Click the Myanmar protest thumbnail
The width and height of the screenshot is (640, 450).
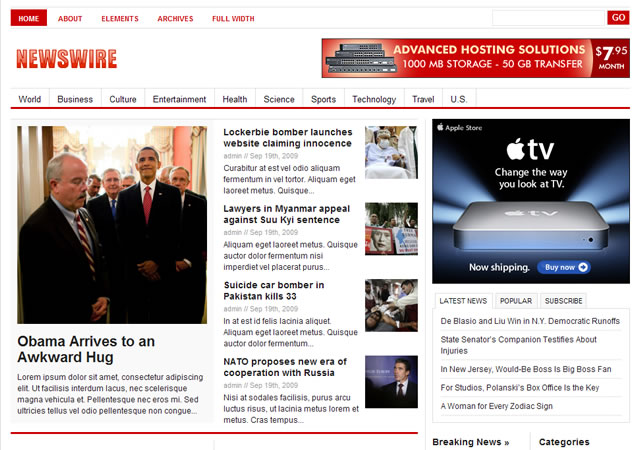pyautogui.click(x=391, y=229)
